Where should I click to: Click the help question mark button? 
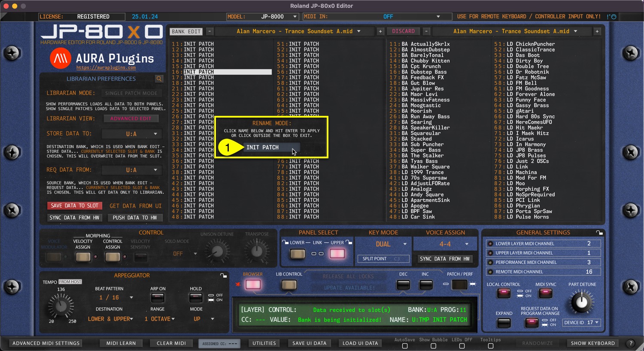pos(630,343)
